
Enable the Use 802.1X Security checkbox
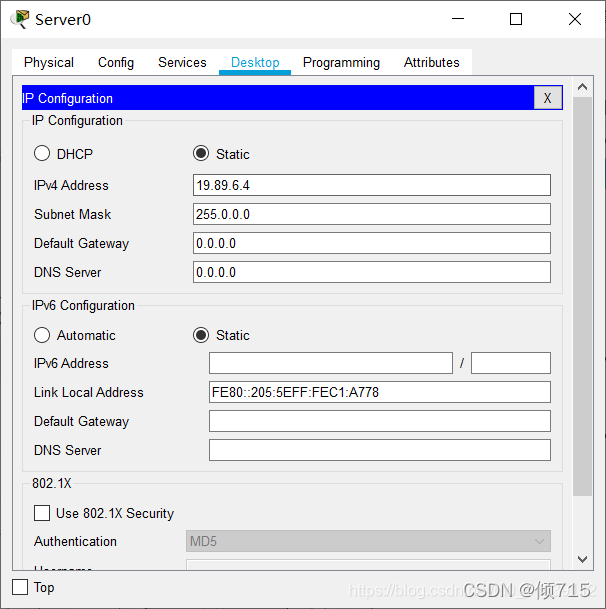(42, 513)
